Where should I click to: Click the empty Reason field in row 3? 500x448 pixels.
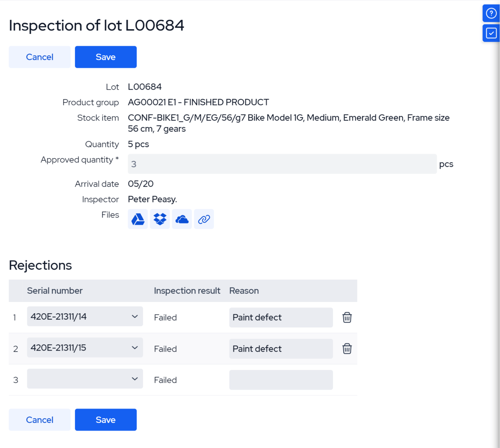coord(281,380)
